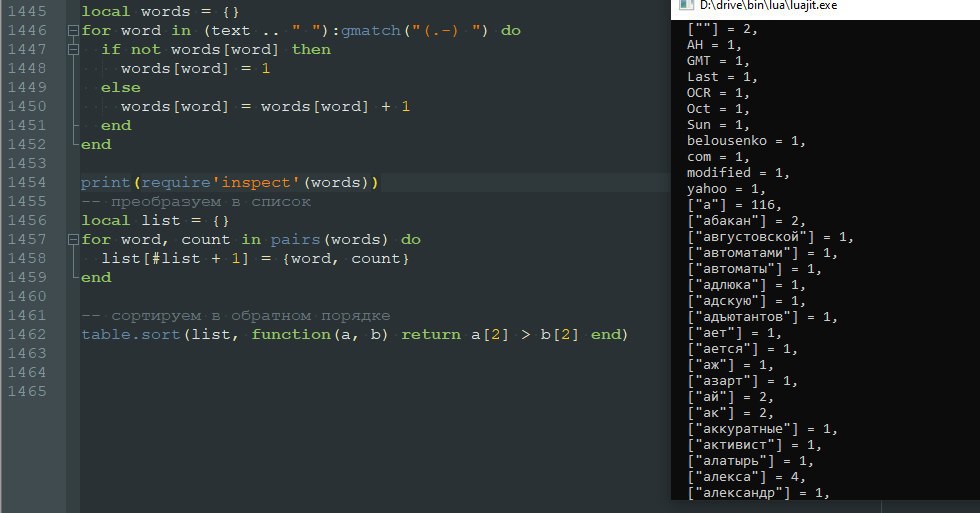
Task: Click console output '[""] = 2,'
Action: (722, 29)
